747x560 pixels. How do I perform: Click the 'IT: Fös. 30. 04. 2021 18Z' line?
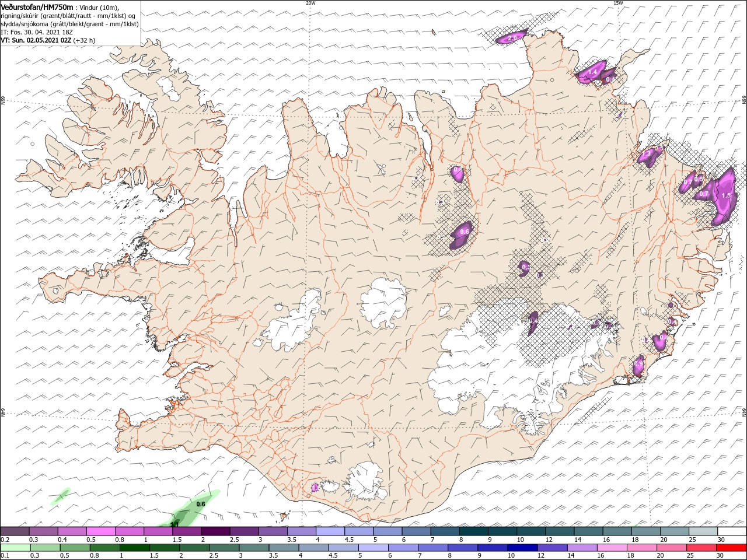39,32
